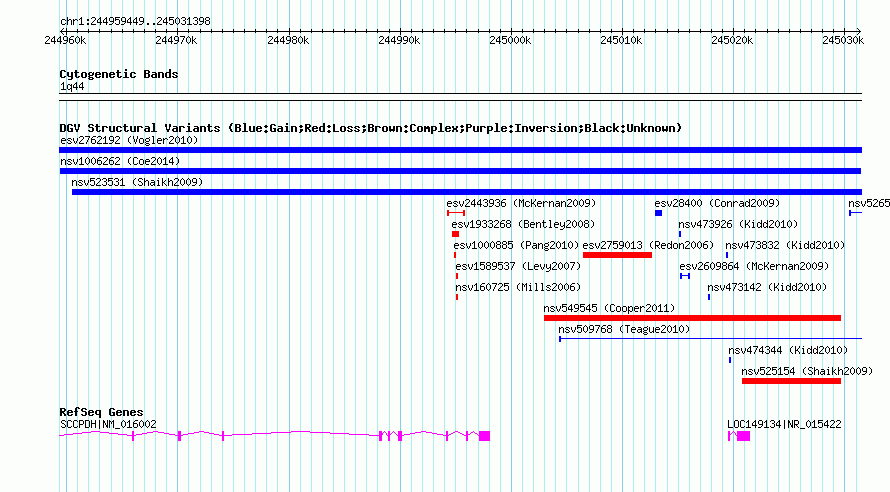Click the esv1000885 (Pang2010) label

pyautogui.click(x=516, y=245)
